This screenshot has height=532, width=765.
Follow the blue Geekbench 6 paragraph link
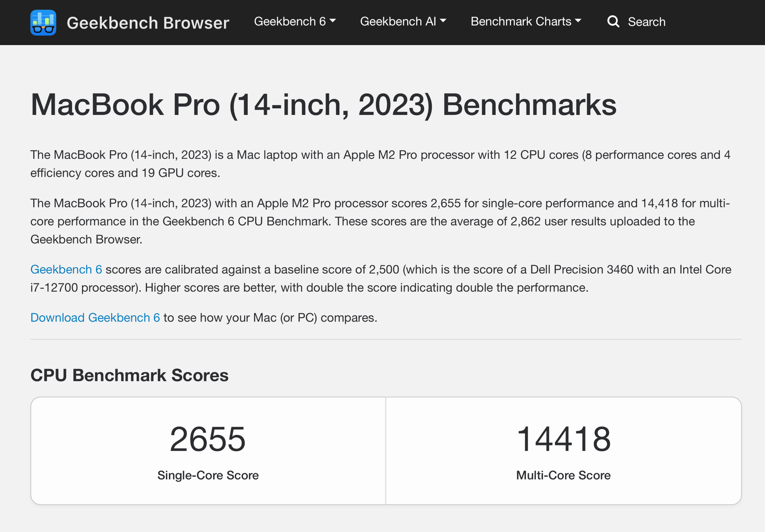tap(66, 269)
